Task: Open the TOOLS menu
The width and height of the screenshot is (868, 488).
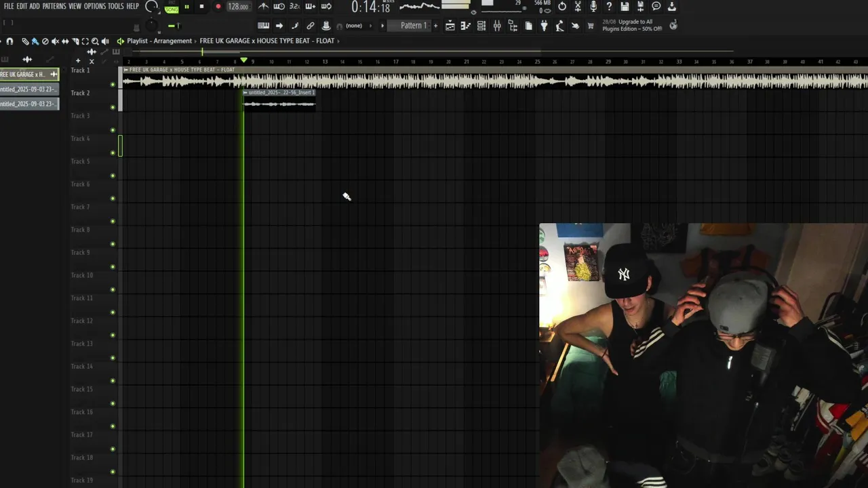Action: 116,6
